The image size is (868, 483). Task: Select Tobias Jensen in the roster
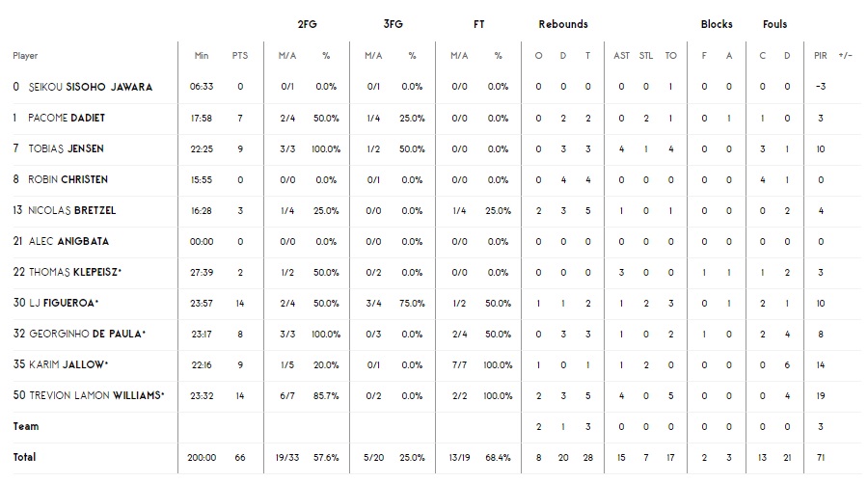point(66,148)
